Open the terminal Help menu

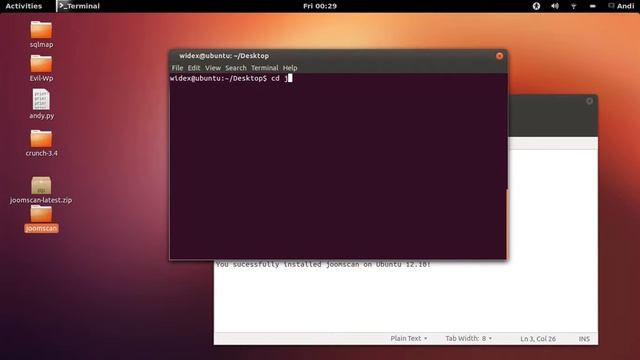pyautogui.click(x=290, y=68)
